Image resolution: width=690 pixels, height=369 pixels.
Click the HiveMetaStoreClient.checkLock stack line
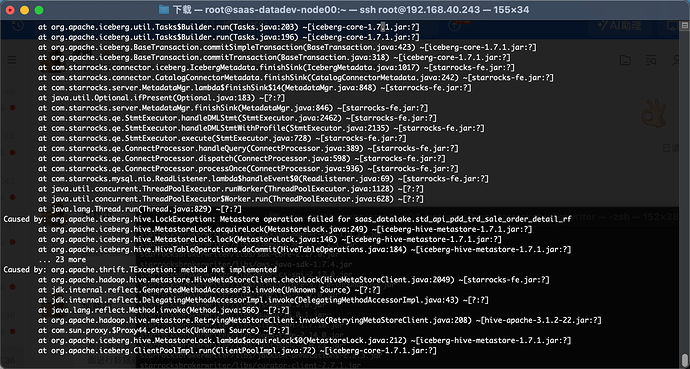(x=294, y=280)
